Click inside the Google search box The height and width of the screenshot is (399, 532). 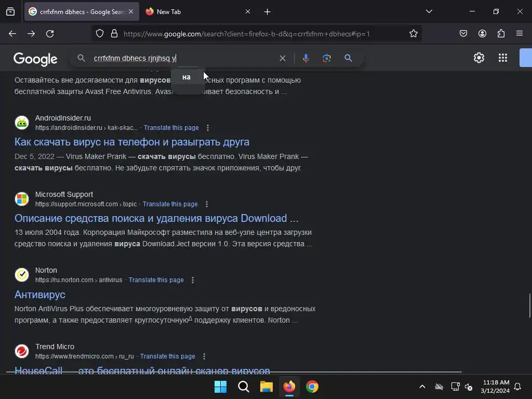(183, 58)
